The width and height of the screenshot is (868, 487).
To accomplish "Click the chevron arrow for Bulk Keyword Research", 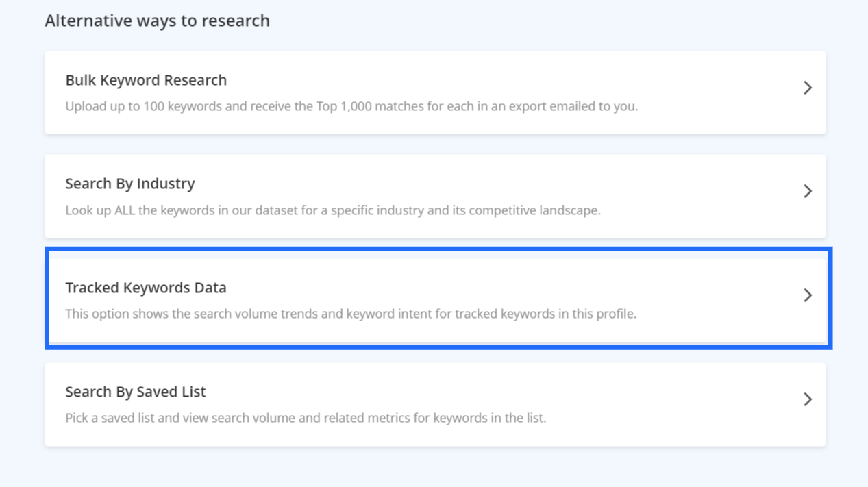I will pos(807,88).
